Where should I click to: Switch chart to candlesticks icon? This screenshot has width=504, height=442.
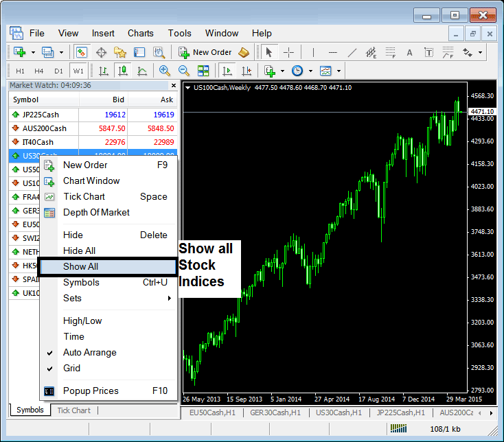coord(123,71)
